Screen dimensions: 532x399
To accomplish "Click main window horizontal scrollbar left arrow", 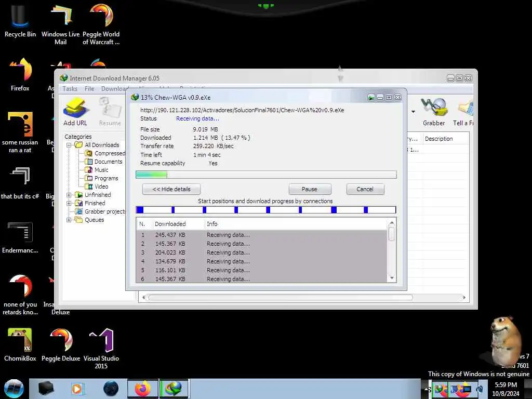I will [x=143, y=297].
